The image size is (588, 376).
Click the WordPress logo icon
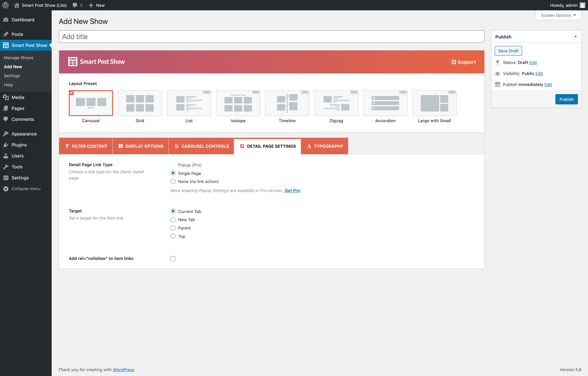tap(5, 5)
